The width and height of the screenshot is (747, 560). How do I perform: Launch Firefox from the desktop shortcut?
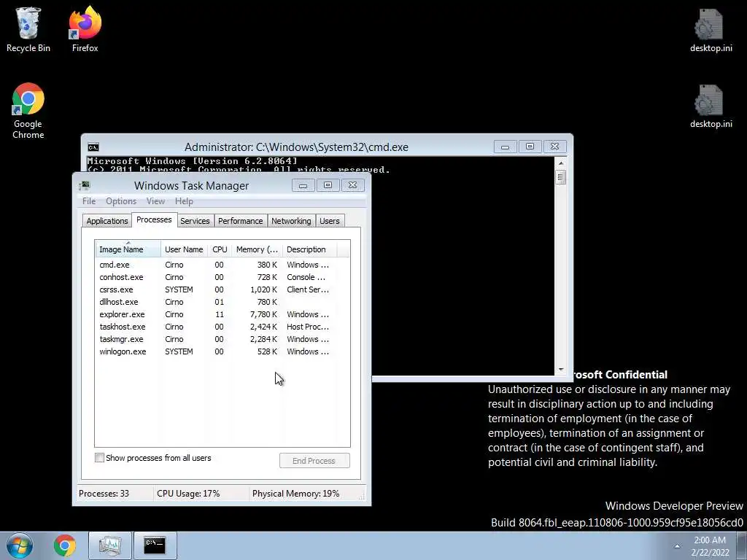pyautogui.click(x=85, y=29)
